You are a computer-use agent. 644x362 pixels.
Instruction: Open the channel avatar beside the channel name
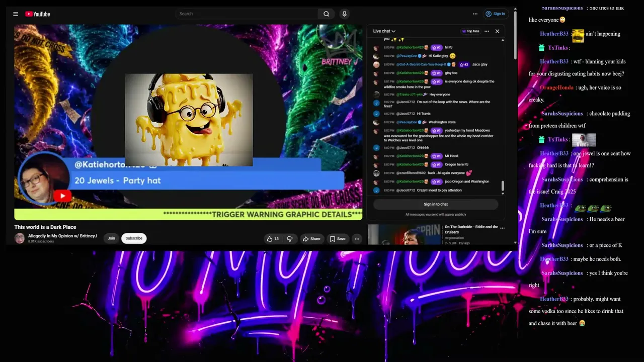click(20, 238)
